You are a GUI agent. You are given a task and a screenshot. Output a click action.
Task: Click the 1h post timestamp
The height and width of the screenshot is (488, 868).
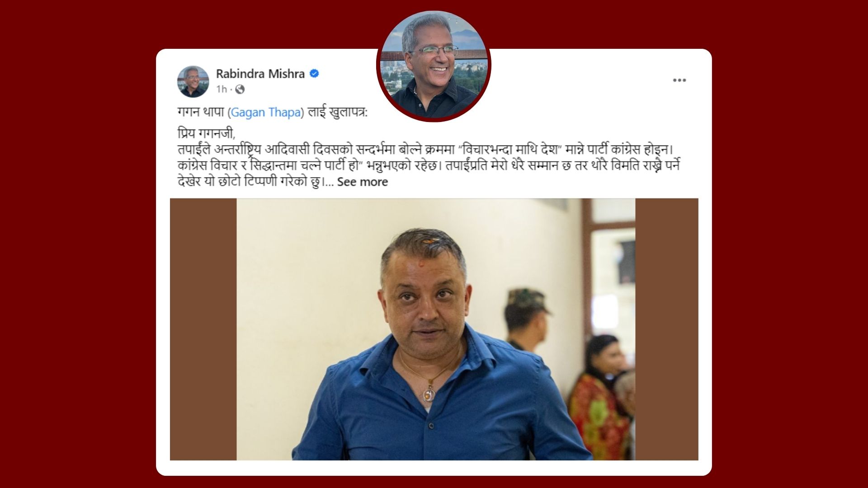coord(221,89)
